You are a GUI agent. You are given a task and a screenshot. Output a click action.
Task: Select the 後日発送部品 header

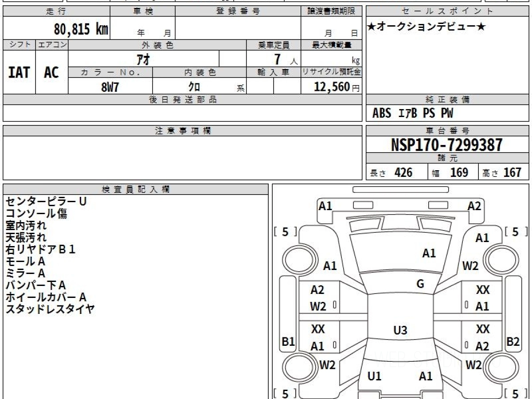183,100
